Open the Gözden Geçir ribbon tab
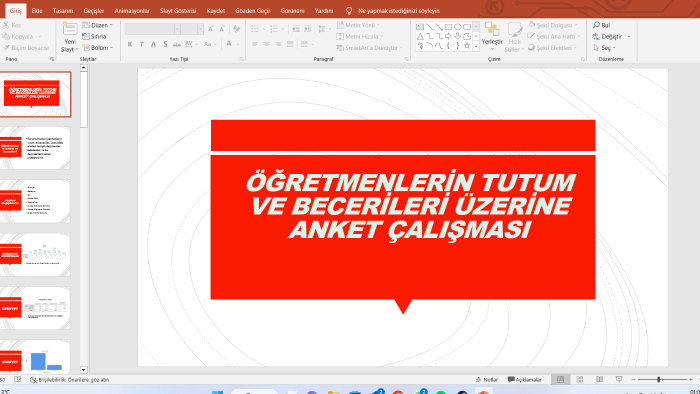This screenshot has height=394, width=700. pyautogui.click(x=253, y=11)
